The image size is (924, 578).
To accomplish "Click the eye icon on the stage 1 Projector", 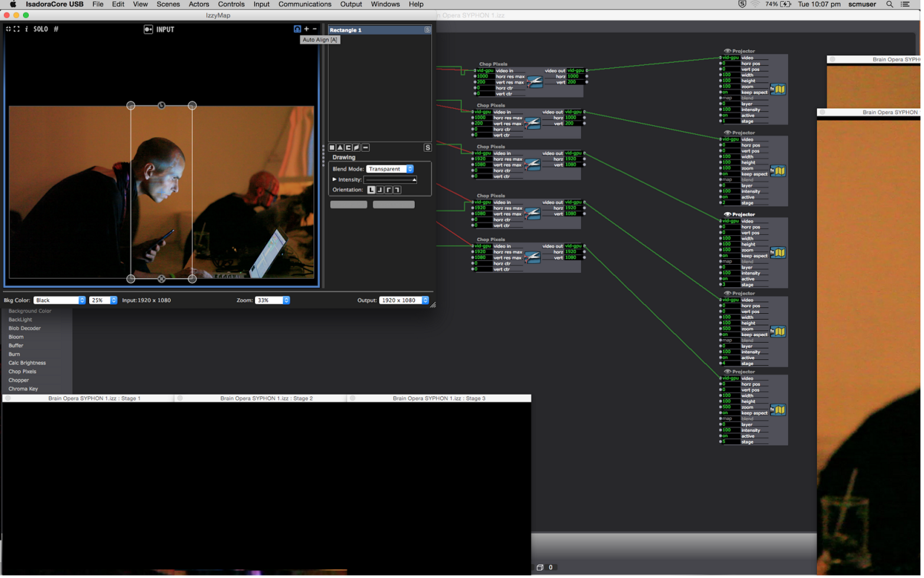I will click(727, 51).
